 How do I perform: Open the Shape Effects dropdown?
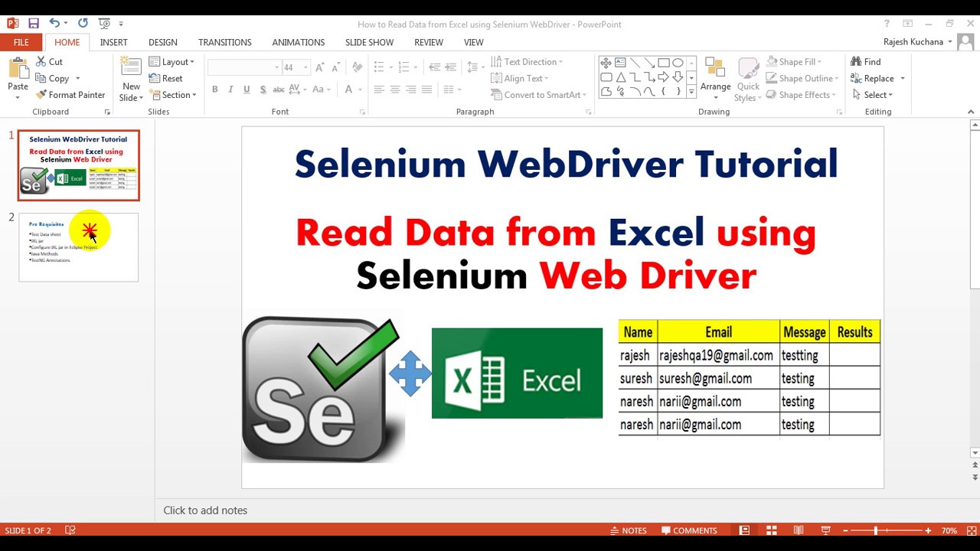801,95
